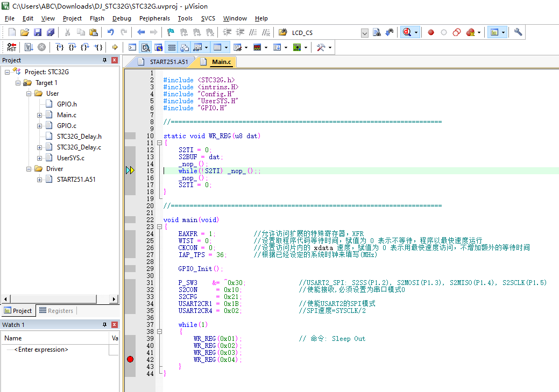Select GPIO.h in the project tree
The image size is (559, 392).
point(67,104)
